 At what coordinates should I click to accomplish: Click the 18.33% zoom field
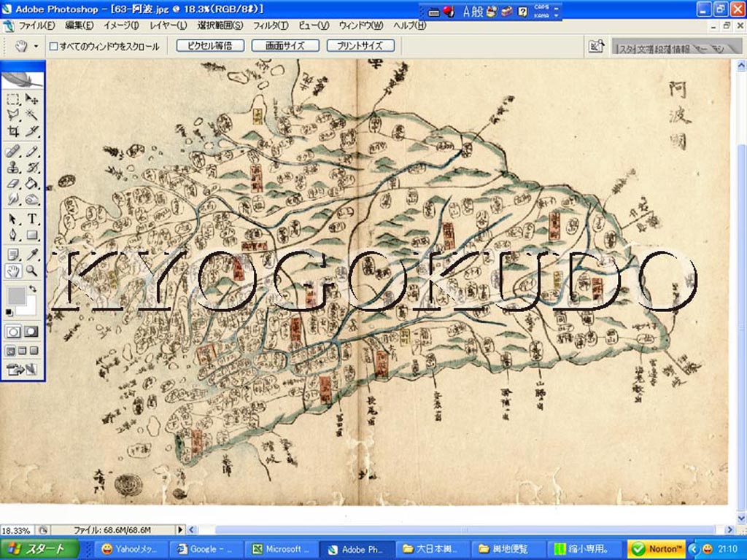pos(18,530)
